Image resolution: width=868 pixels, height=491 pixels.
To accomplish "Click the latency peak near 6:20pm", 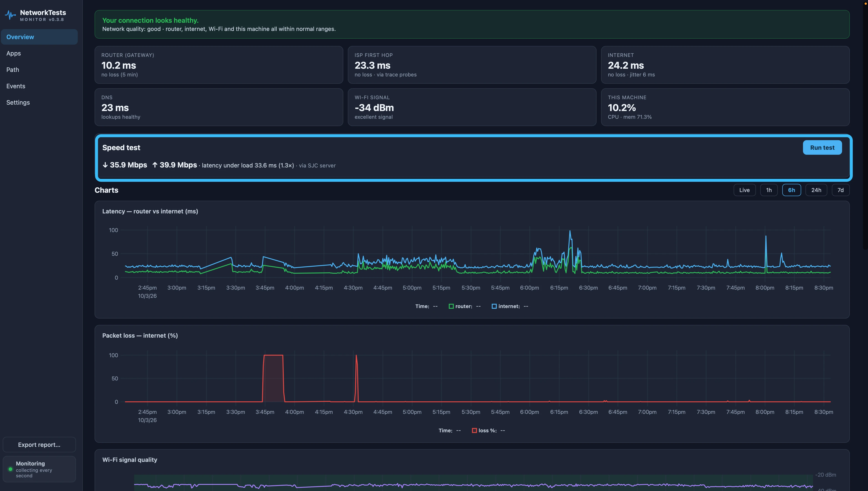I will coord(570,231).
